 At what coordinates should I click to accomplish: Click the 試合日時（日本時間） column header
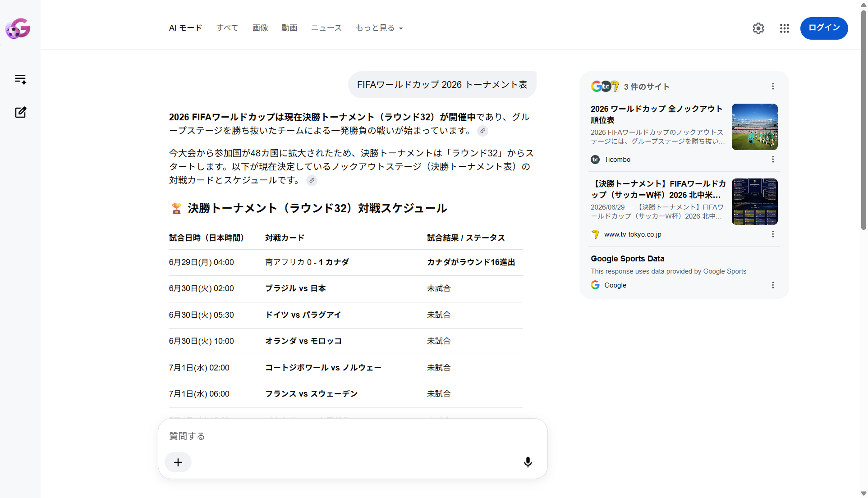(207, 238)
